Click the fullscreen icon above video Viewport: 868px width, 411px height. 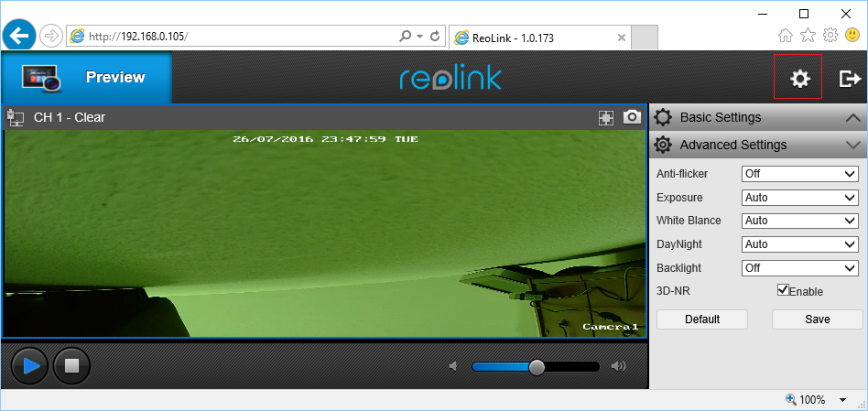point(605,117)
